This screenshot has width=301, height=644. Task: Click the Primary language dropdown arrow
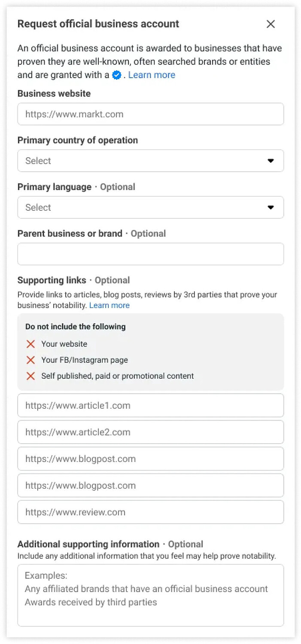click(271, 207)
